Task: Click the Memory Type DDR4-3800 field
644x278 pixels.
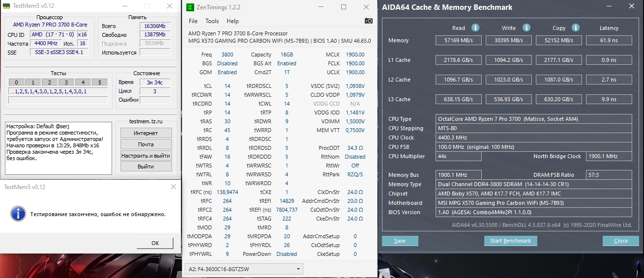Action: click(534, 184)
